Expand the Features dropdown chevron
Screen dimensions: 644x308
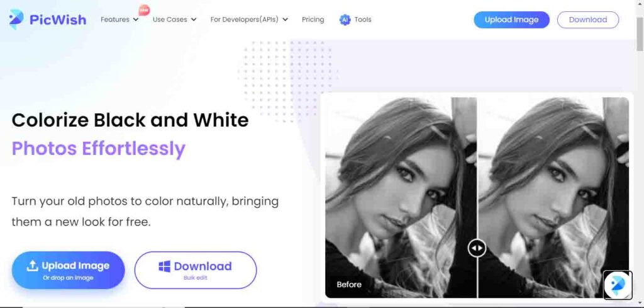136,20
